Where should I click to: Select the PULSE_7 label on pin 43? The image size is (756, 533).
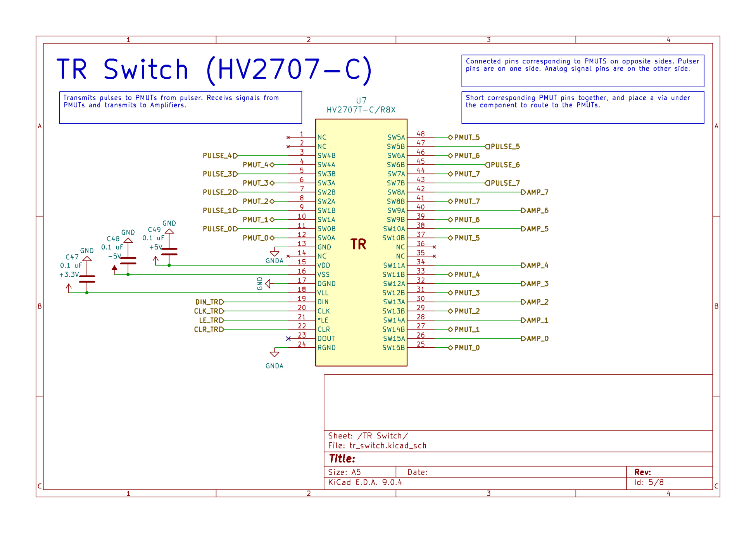click(502, 183)
